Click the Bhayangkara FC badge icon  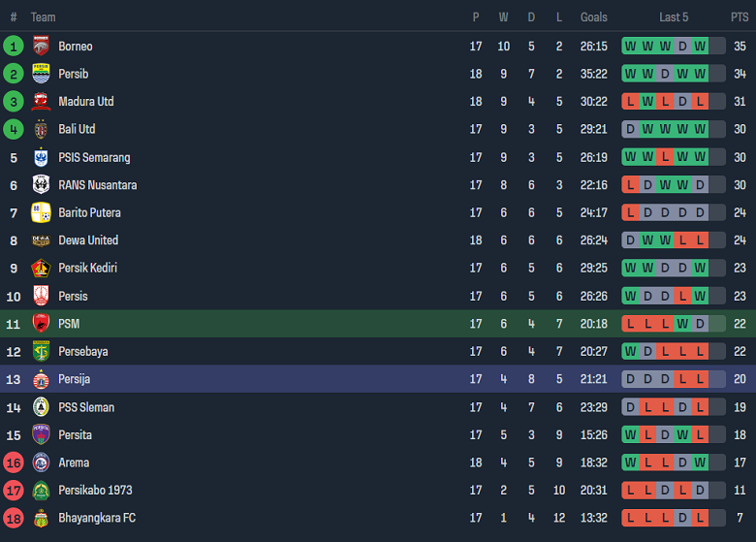click(x=41, y=518)
